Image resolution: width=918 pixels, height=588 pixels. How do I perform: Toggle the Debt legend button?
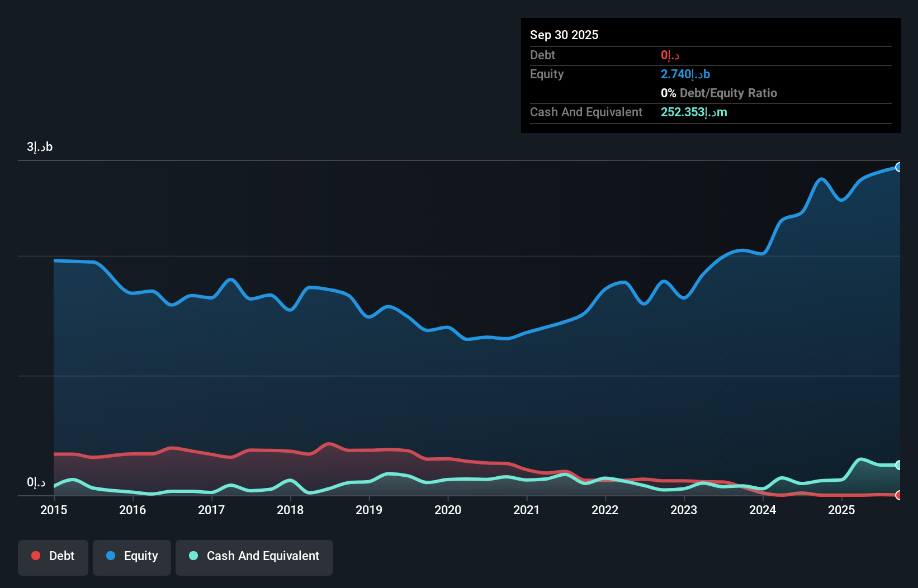[x=53, y=557]
